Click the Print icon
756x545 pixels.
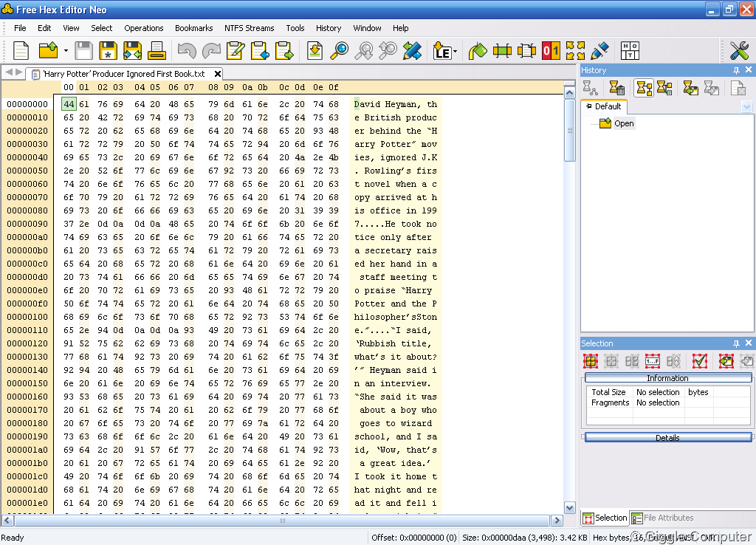click(x=157, y=50)
